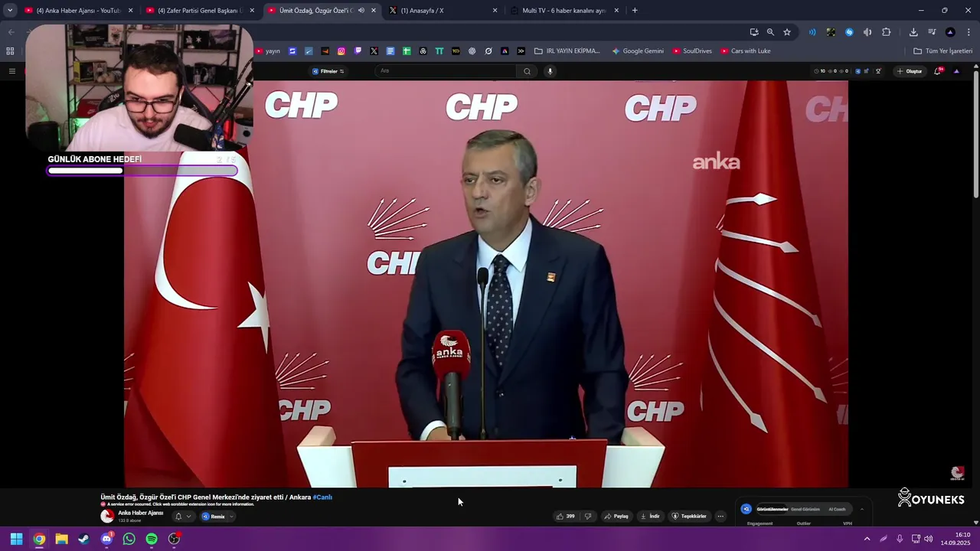
Task: Like the video showing 399 likes
Action: click(566, 517)
